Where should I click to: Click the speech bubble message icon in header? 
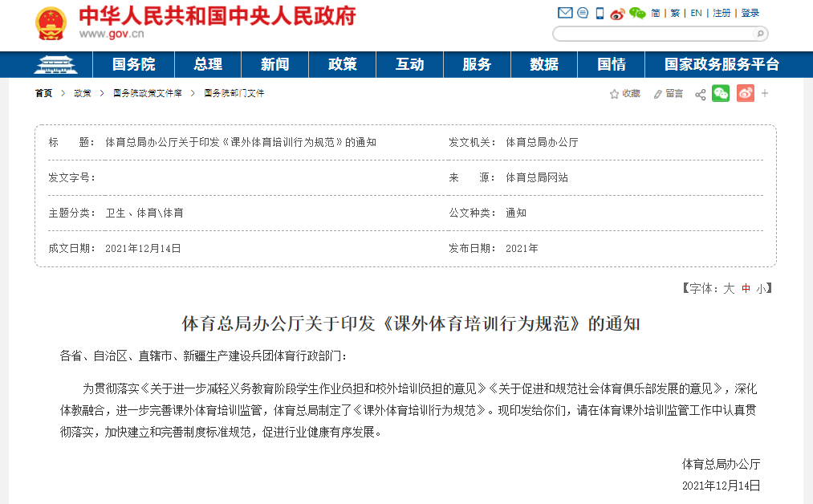(583, 13)
